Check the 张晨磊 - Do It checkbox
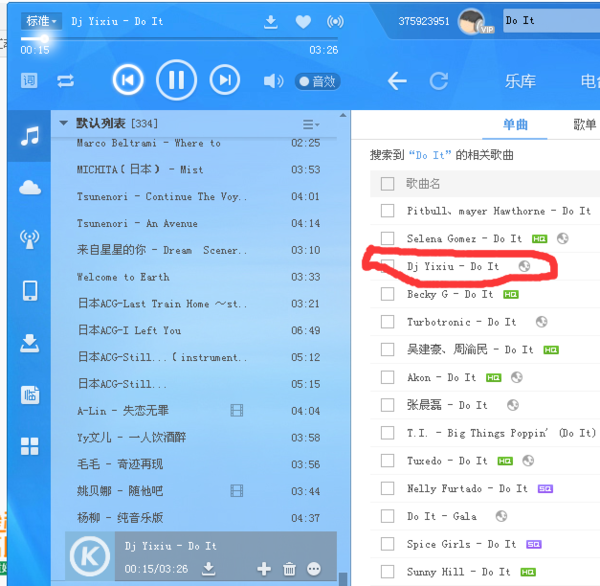600x586 pixels. click(x=387, y=405)
